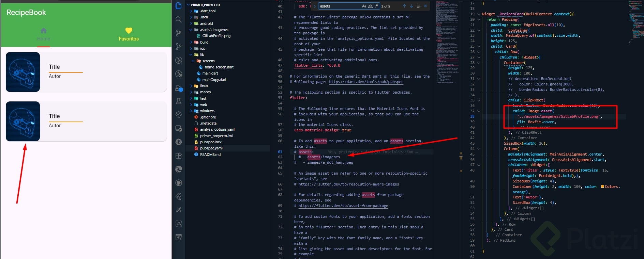
Task: Click the .gitignore git icon
Action: tap(196, 117)
